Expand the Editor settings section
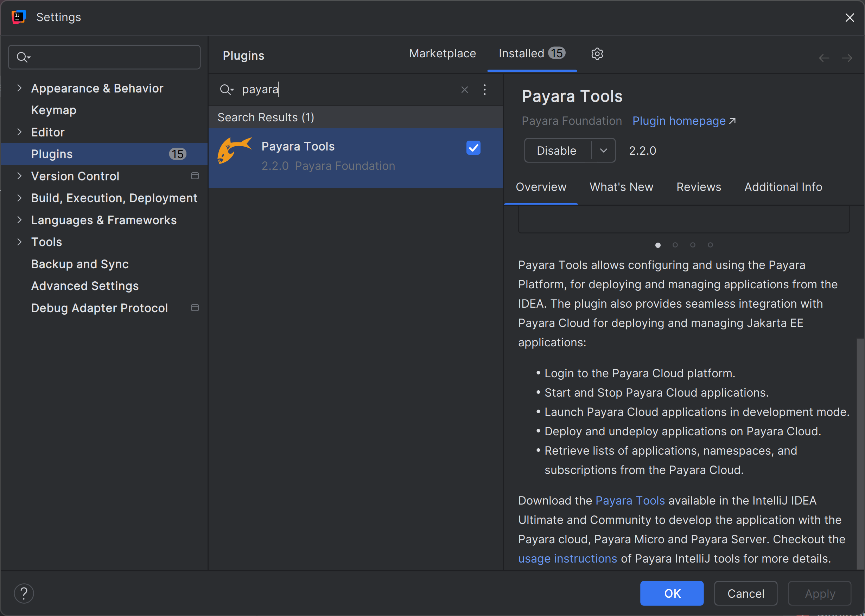 point(20,132)
